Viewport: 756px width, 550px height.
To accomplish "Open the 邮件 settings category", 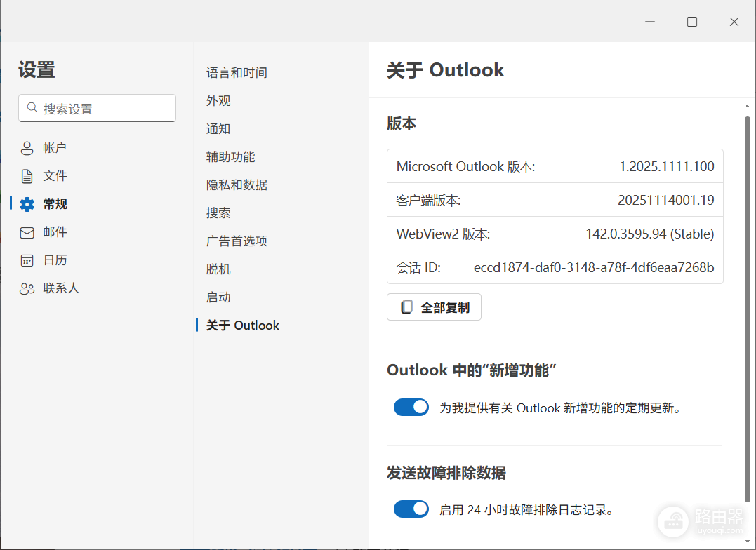I will 55,232.
